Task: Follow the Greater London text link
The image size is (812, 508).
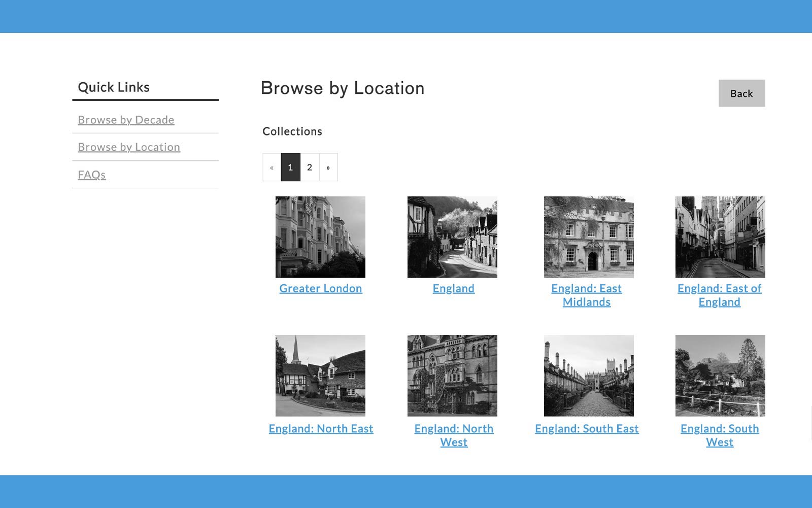Action: [x=321, y=288]
